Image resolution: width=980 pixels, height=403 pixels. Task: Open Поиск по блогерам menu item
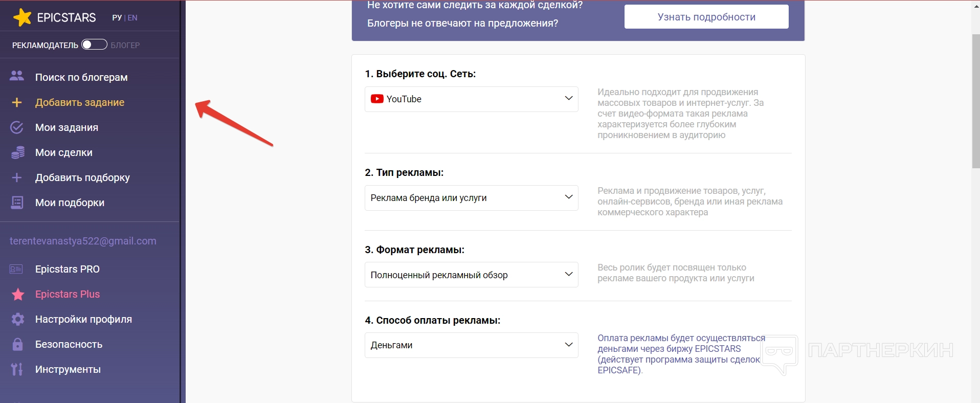coord(81,77)
